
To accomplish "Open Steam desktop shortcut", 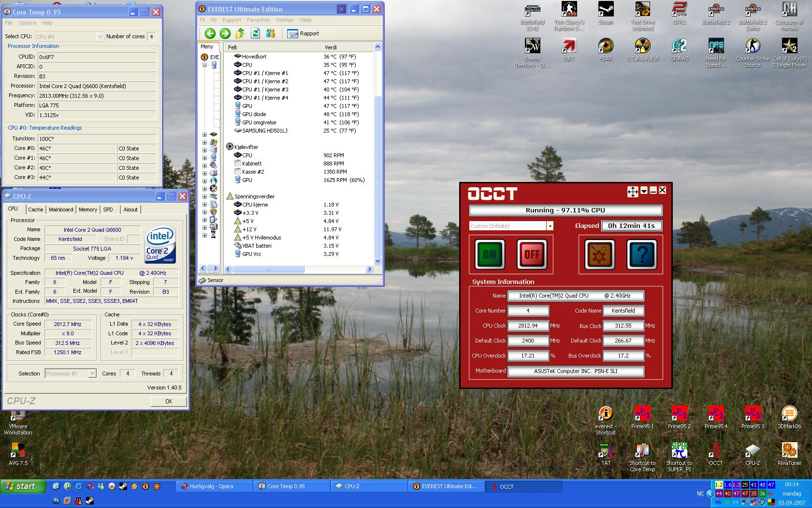I will click(606, 14).
